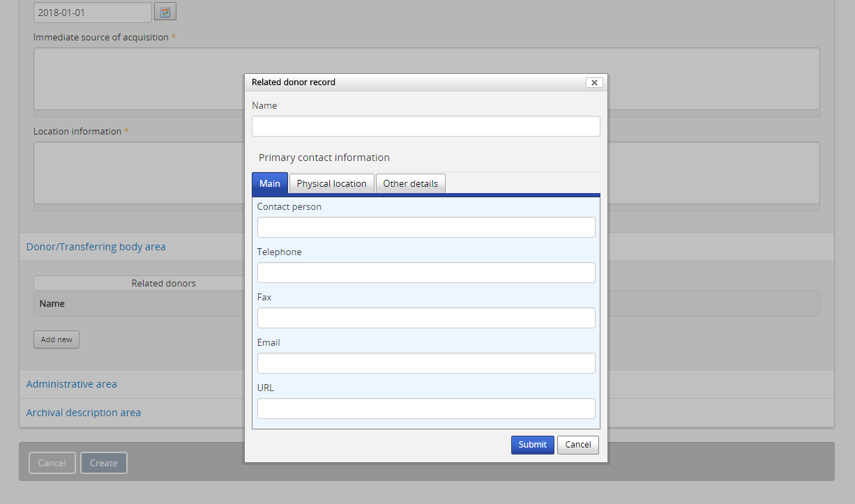Submit the related donor record
This screenshot has height=504, width=855.
pyautogui.click(x=532, y=445)
